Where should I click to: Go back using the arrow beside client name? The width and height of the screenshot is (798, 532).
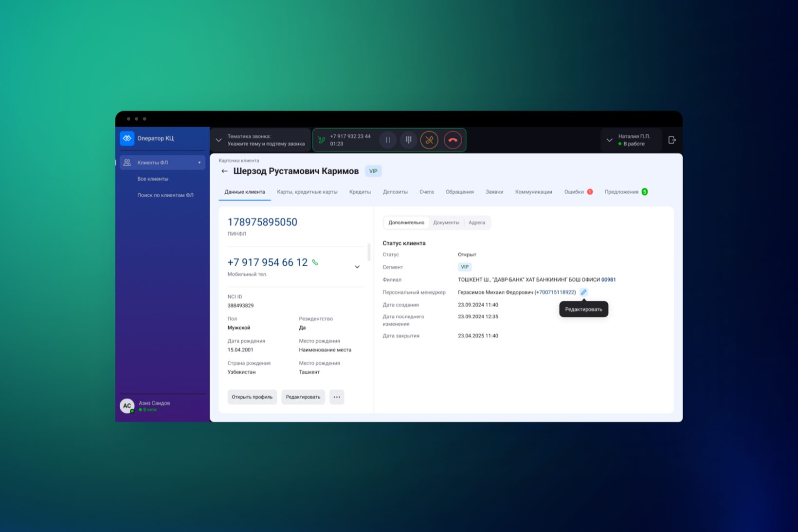pyautogui.click(x=224, y=171)
